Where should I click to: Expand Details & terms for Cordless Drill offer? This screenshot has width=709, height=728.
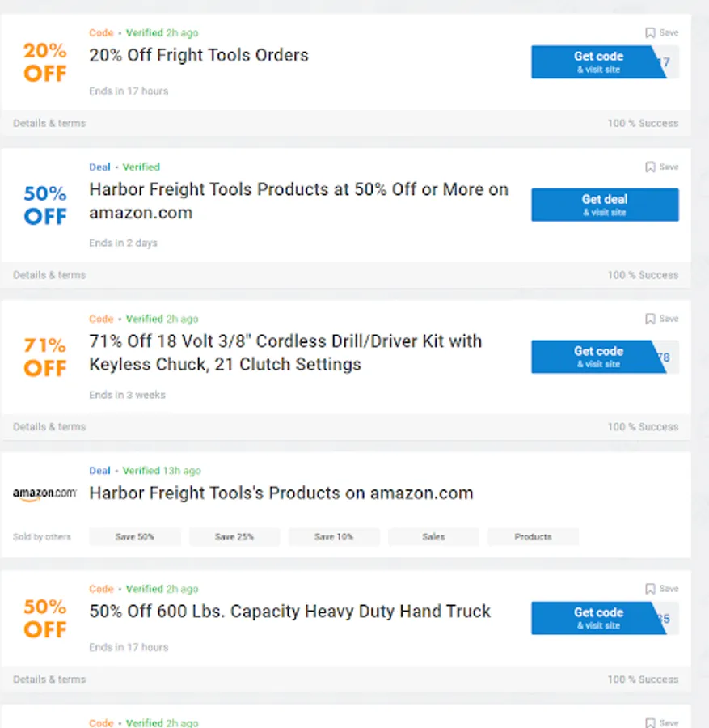click(x=49, y=427)
